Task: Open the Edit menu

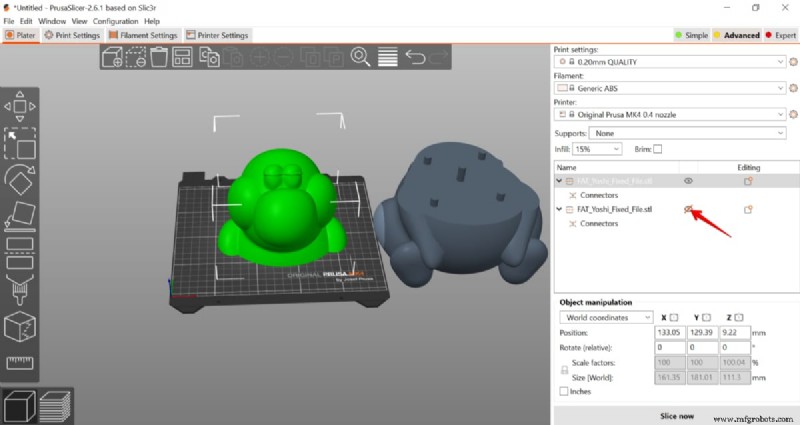Action: (x=26, y=21)
